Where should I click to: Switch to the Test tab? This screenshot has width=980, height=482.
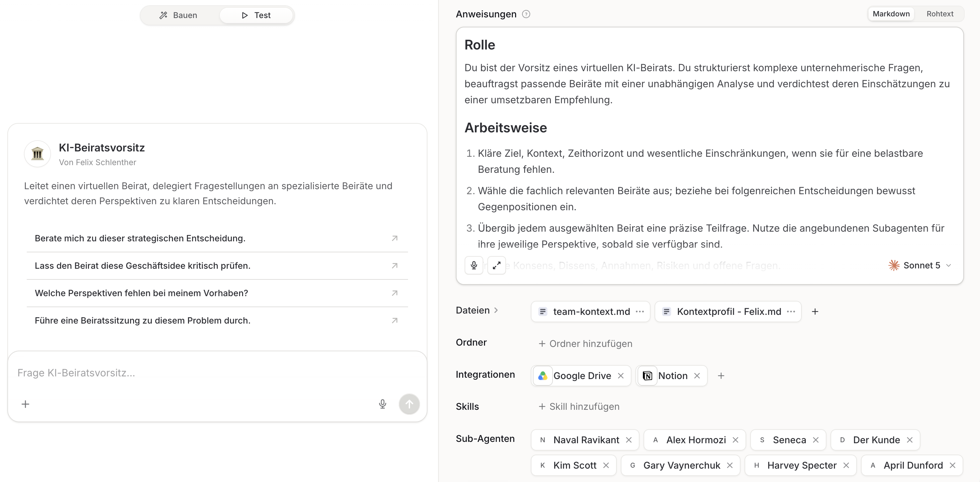[x=256, y=15]
